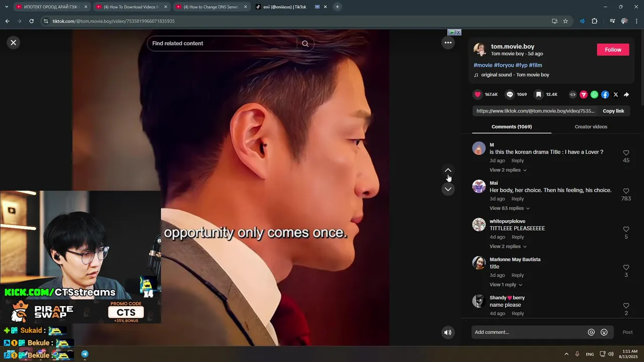Switch to Creator videos tab
Viewport: 644px width, 362px height.
pos(591,127)
